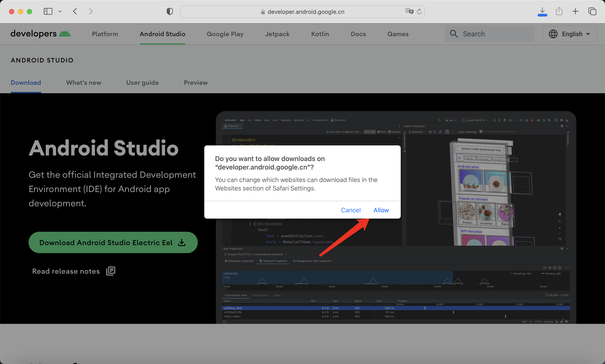Go back with the back arrow
This screenshot has width=605, height=364.
[x=75, y=12]
